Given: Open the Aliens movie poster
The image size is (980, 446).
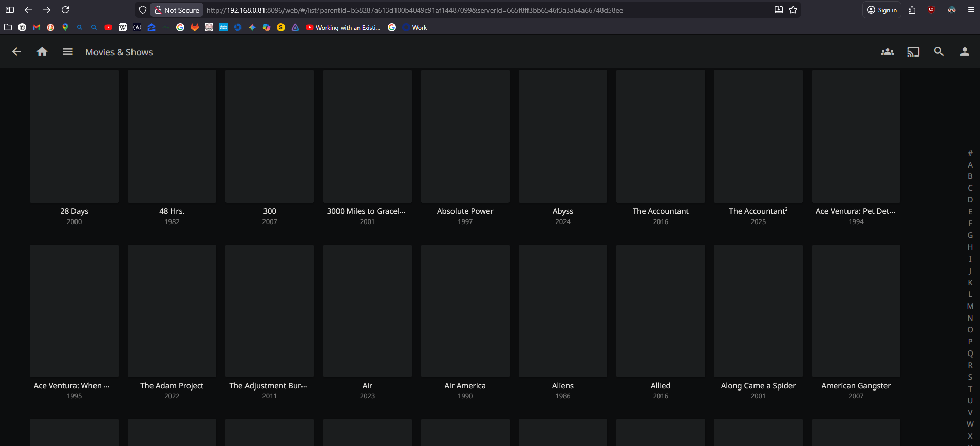Looking at the screenshot, I should pyautogui.click(x=562, y=311).
